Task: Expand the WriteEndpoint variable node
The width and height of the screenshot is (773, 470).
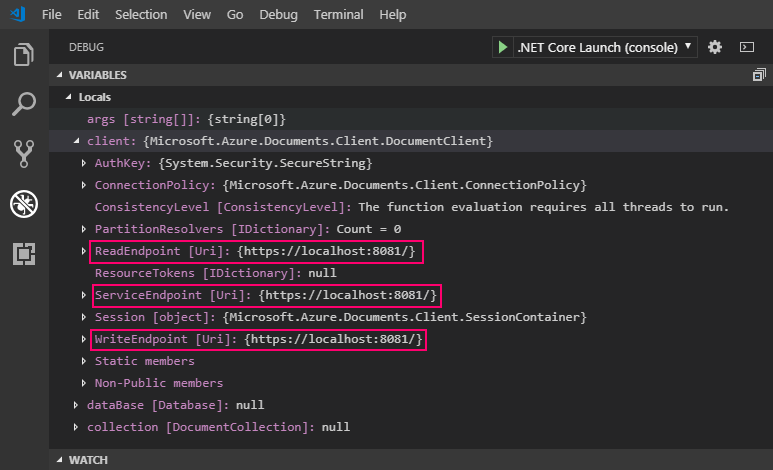Action: [84, 340]
